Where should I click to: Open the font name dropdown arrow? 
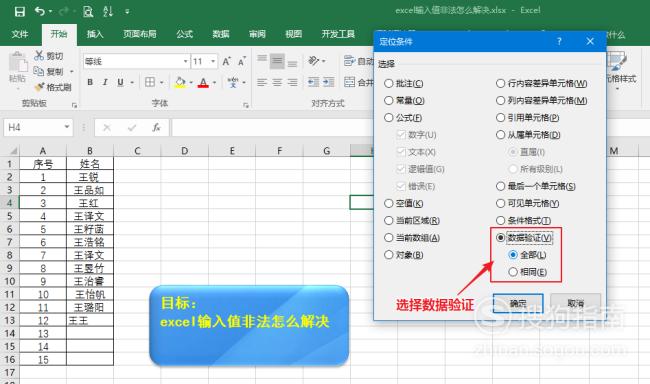coord(186,61)
